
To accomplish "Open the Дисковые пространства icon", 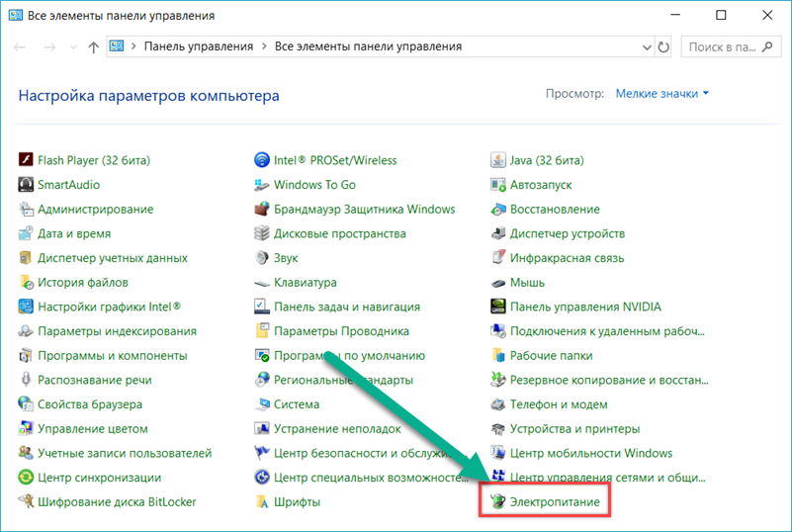I will coord(262,233).
